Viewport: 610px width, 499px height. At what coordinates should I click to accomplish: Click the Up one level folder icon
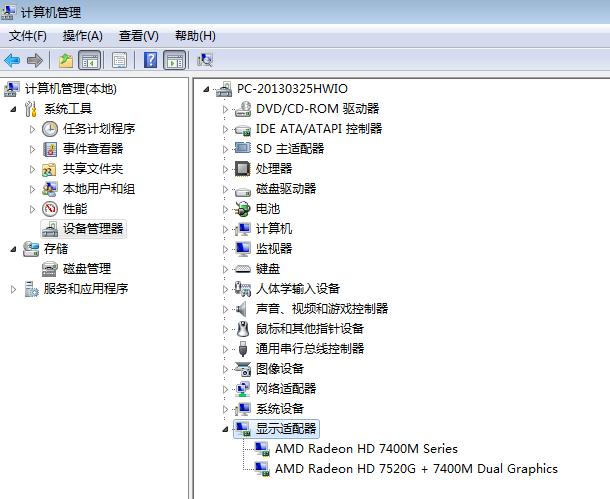coord(65,60)
